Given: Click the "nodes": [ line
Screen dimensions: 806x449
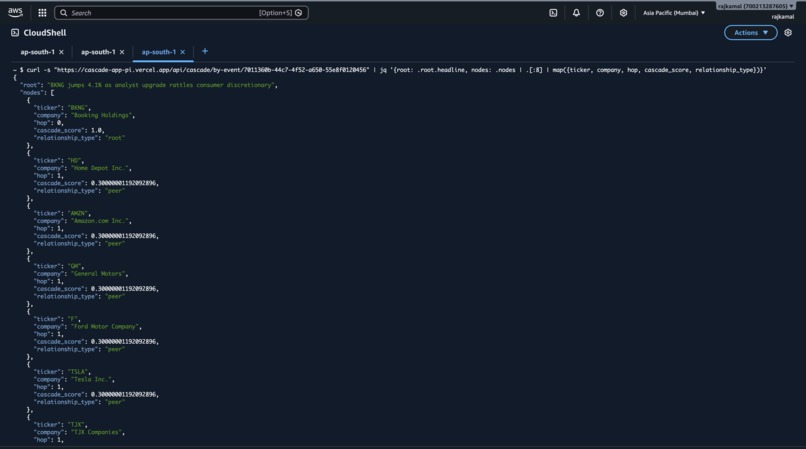Looking at the screenshot, I should pos(36,93).
